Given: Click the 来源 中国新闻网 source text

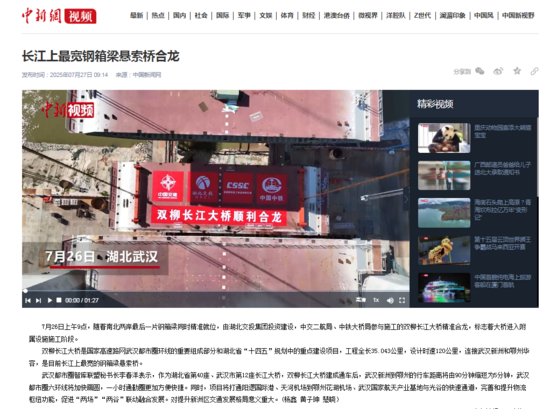Looking at the screenshot, I should tap(139, 75).
